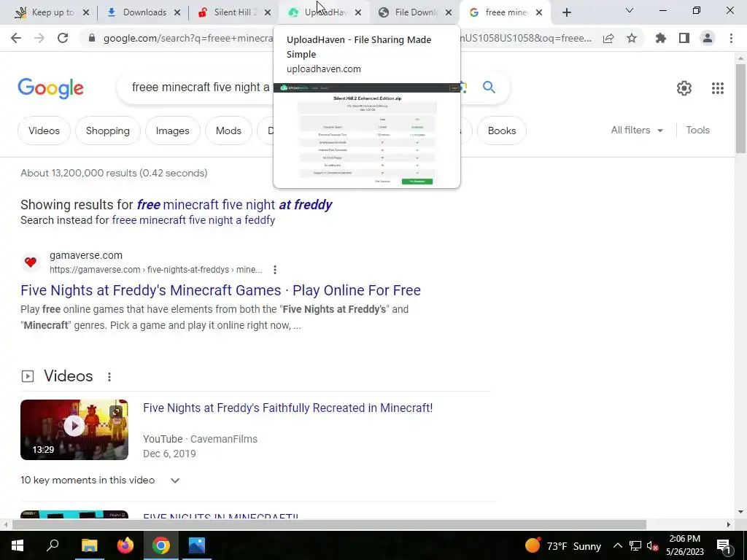This screenshot has width=747, height=560.
Task: Open the share this page icon
Action: tap(608, 38)
